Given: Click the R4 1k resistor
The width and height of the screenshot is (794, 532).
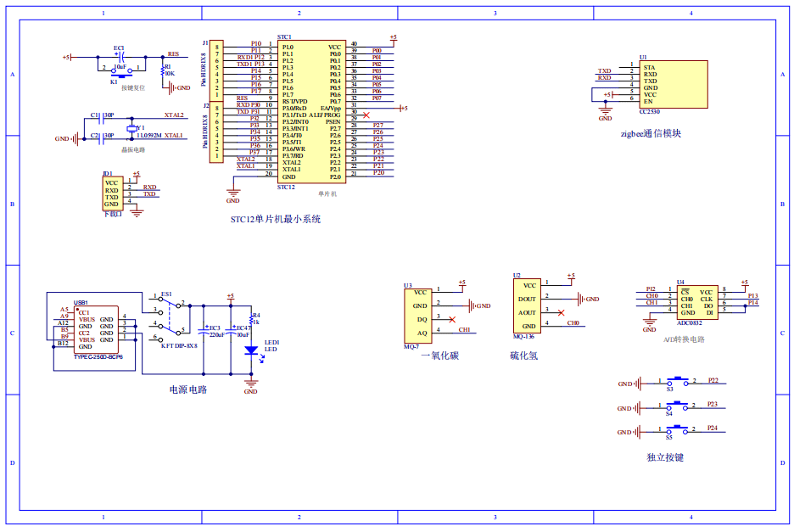Looking at the screenshot, I should [x=251, y=317].
